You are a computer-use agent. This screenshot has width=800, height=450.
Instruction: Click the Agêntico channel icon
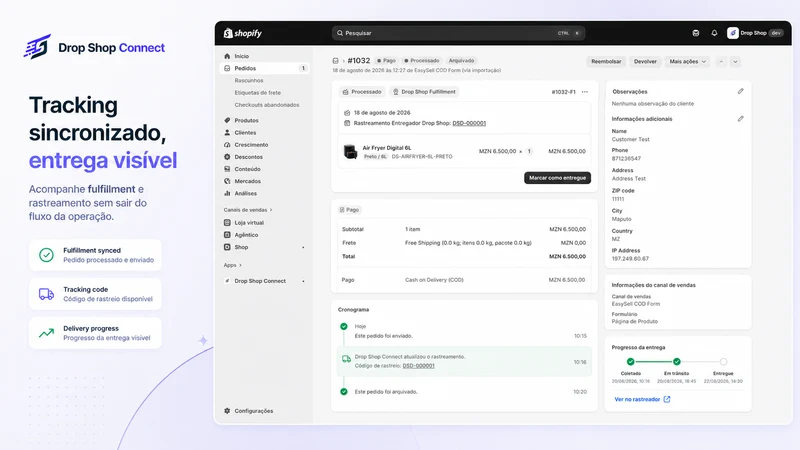227,235
